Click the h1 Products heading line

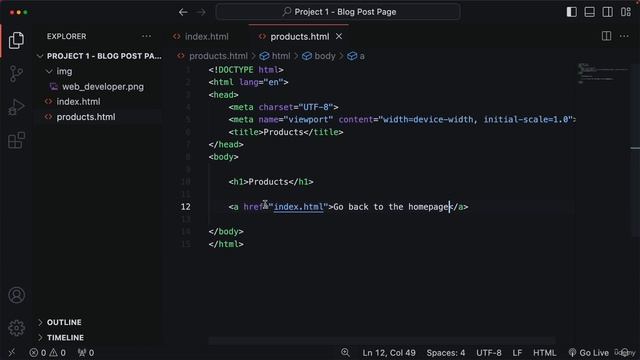(271, 182)
